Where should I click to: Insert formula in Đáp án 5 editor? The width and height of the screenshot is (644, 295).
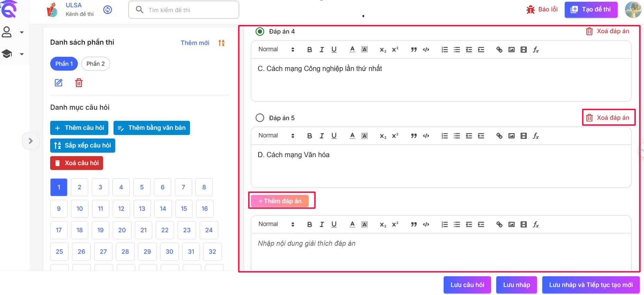coord(536,136)
